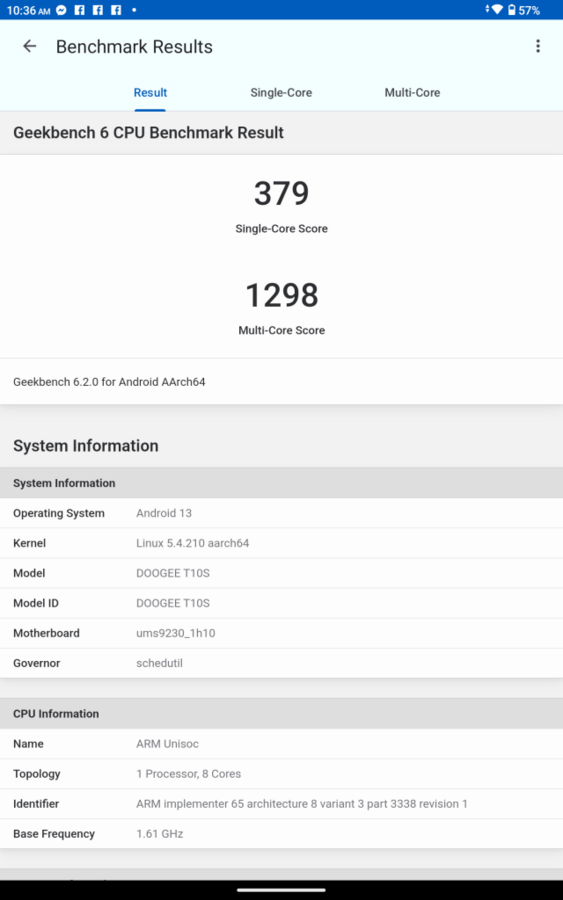This screenshot has width=563, height=900.
Task: Tap the Wi-Fi status icon
Action: pyautogui.click(x=497, y=10)
